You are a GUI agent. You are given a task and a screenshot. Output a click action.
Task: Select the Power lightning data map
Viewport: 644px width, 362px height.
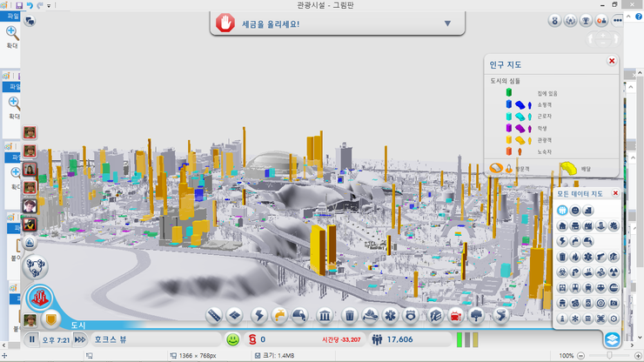point(562,241)
